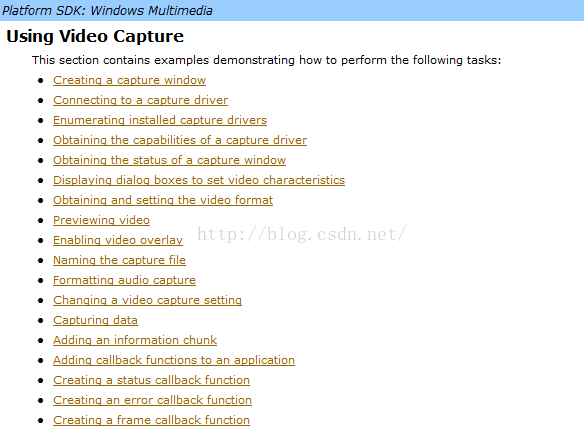Open 'Obtaining the capabilities of a capture driver'

coord(180,140)
